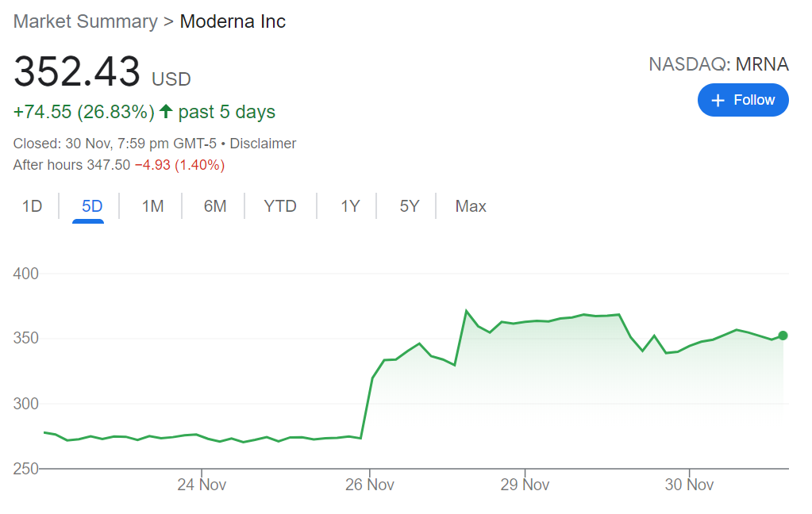Select the 1D time range tab
This screenshot has height=514, width=812.
32,206
